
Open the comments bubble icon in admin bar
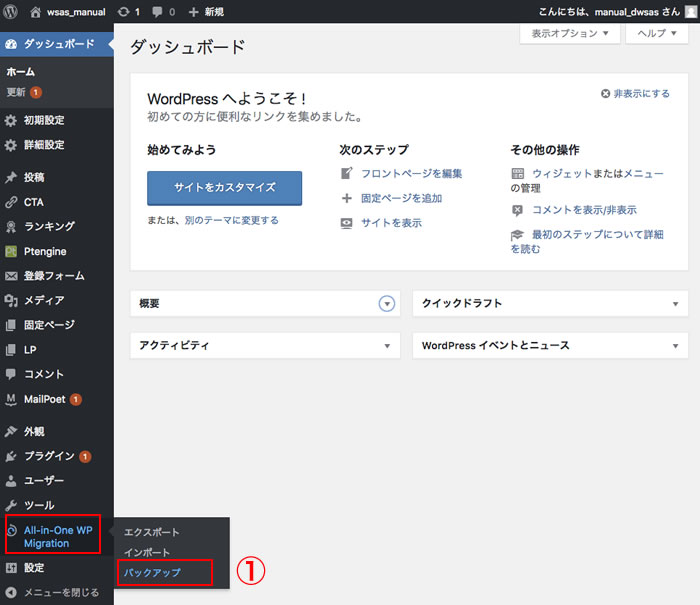point(157,12)
